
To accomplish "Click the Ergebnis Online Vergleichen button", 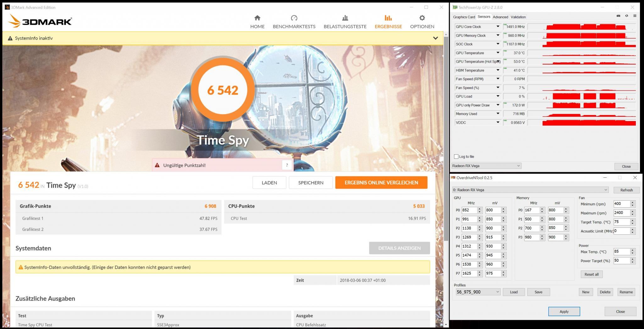I will tap(381, 182).
